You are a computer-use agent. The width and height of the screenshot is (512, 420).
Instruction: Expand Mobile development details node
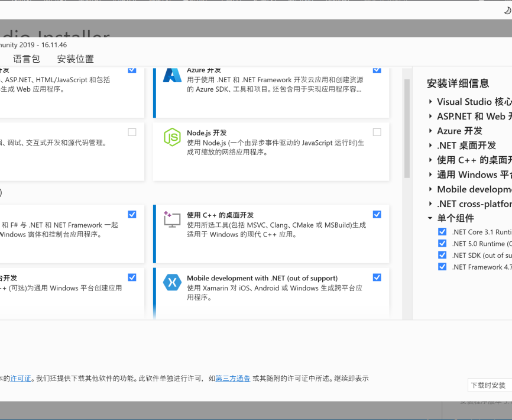tap(430, 189)
